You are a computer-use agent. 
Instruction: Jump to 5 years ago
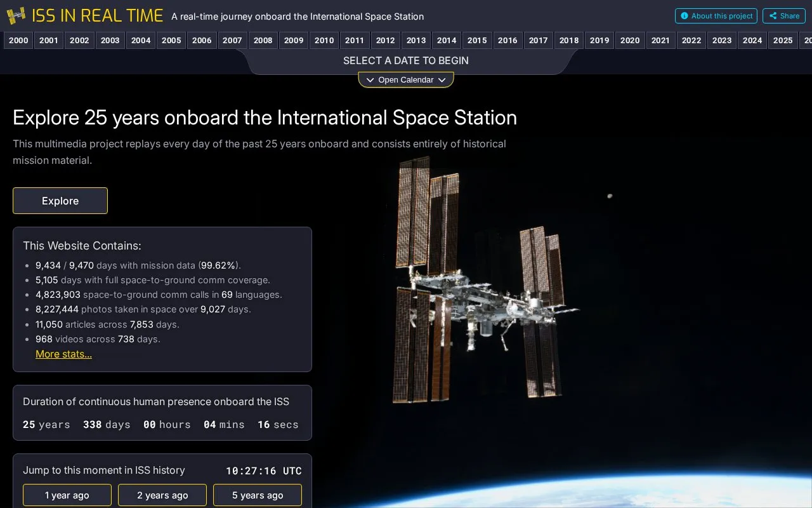[x=258, y=495]
